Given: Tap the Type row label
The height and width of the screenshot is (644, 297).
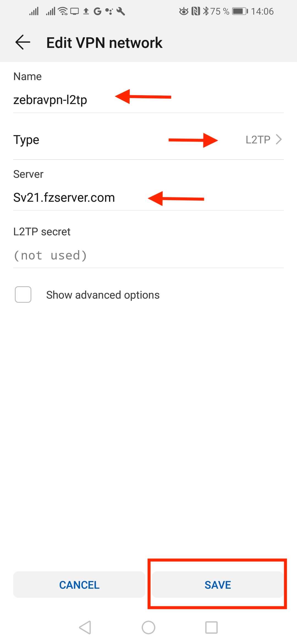Looking at the screenshot, I should point(26,140).
